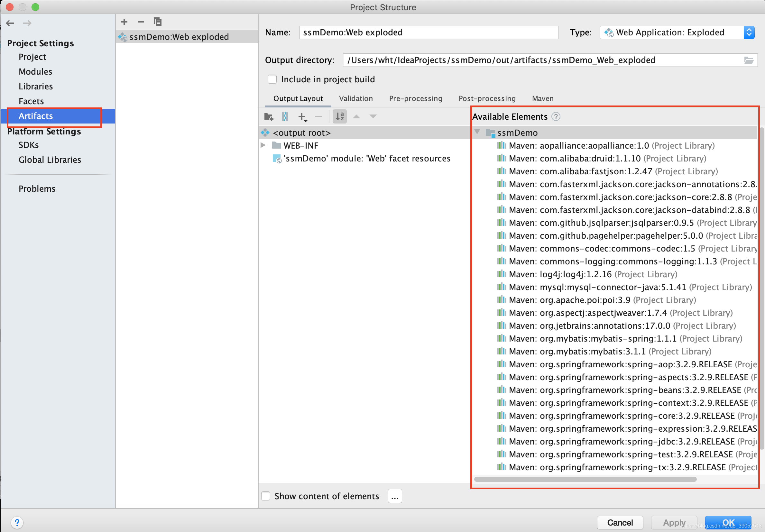Screen dimensions: 765x532
Task: Click the create archive icon in Output Layout
Action: pyautogui.click(x=285, y=116)
